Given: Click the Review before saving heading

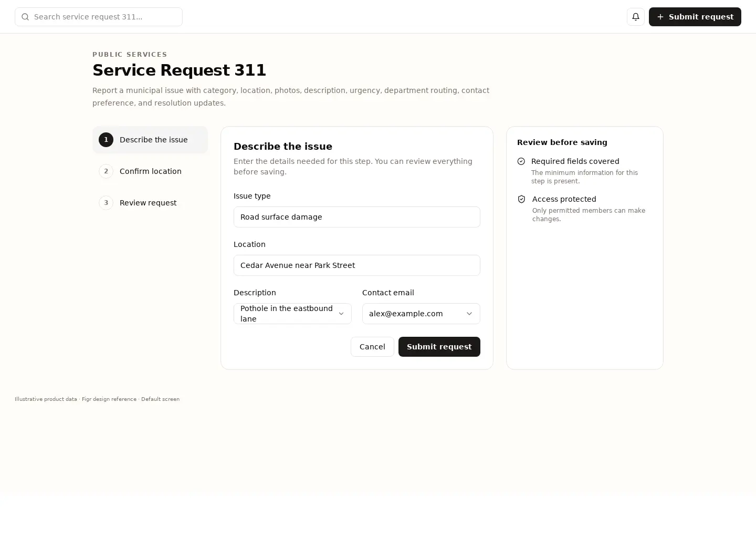Looking at the screenshot, I should 562,142.
